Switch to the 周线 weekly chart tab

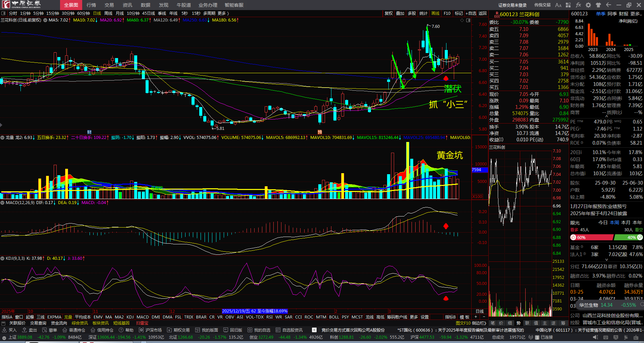[108, 13]
